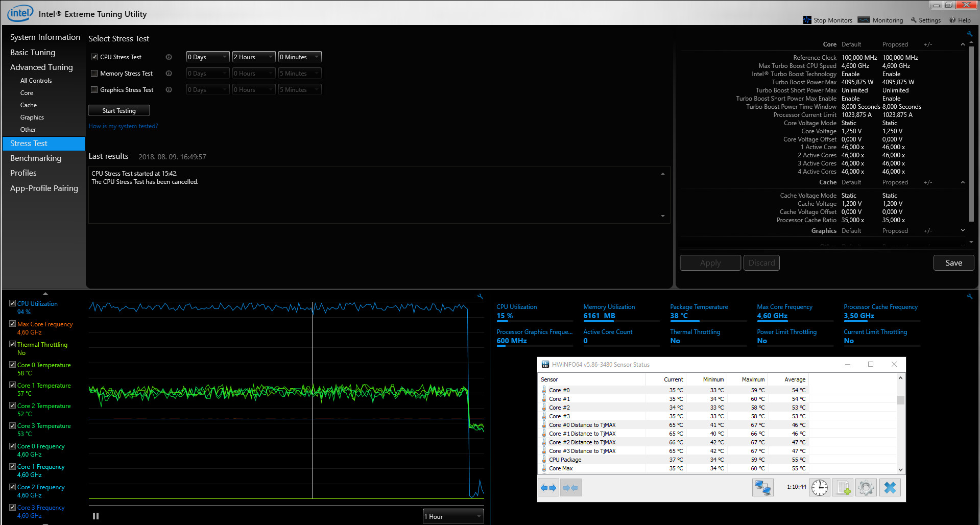Start HWiNFO logging to file icon
This screenshot has width=980, height=525.
tap(843, 488)
